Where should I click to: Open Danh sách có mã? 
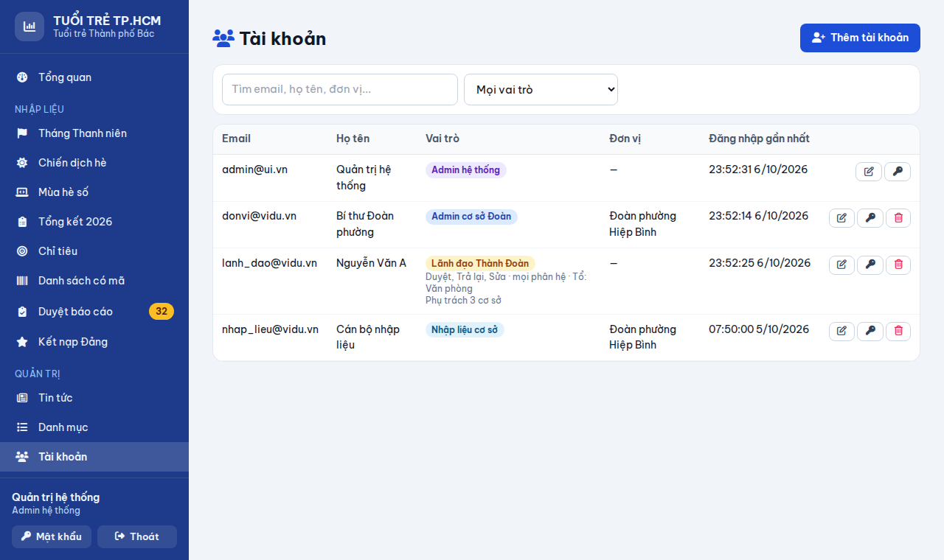coord(94,281)
